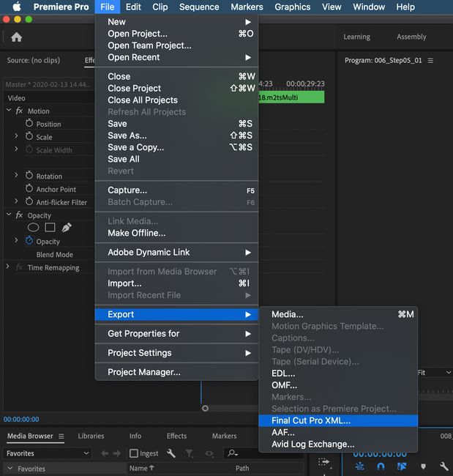Choose Final Cut Pro XML export option
The image size is (453, 476).
tap(311, 420)
